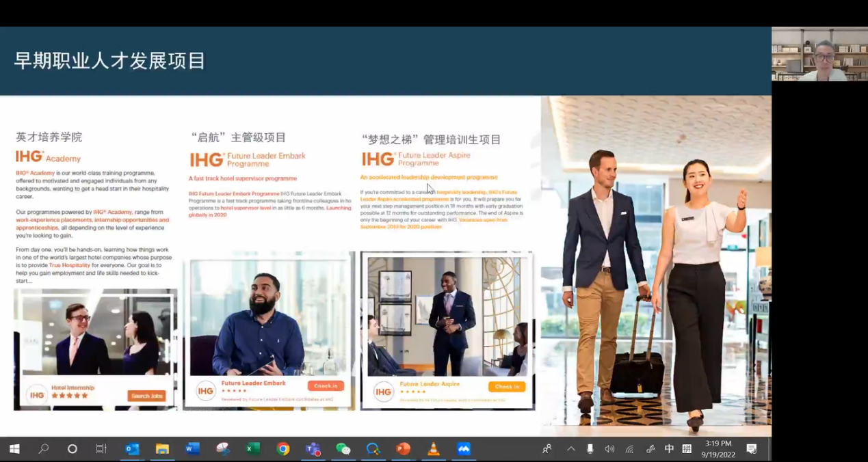Click 'An accelerated leadership development programme' text
Viewport: 868px width, 462px height.
tap(429, 177)
